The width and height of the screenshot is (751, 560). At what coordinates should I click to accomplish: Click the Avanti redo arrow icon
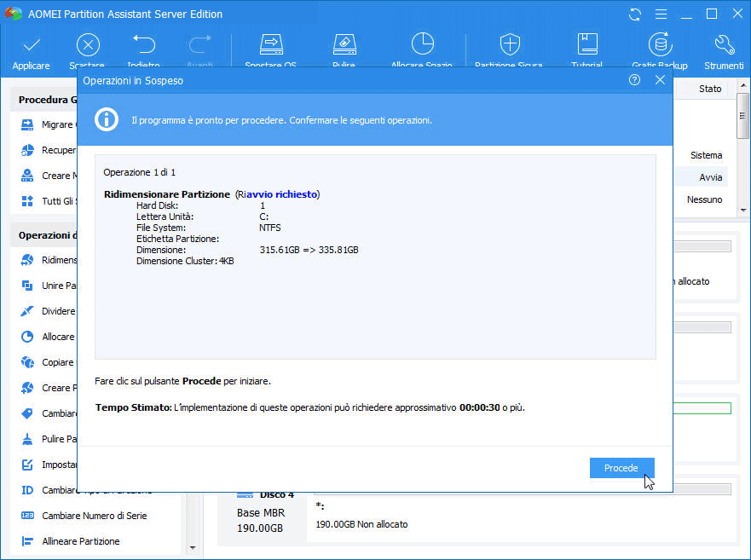coord(199,44)
